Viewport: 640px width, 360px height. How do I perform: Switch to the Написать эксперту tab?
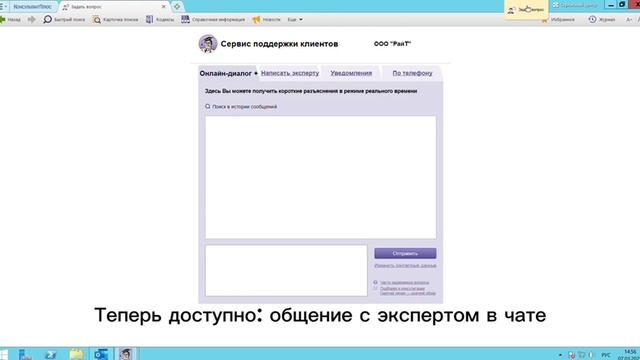(x=290, y=73)
